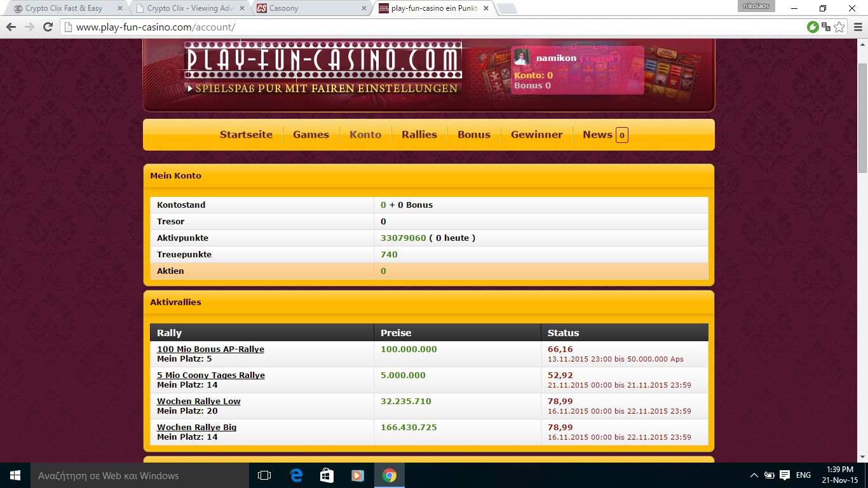Switch input language ENG indicator
The height and width of the screenshot is (488, 868).
803,475
